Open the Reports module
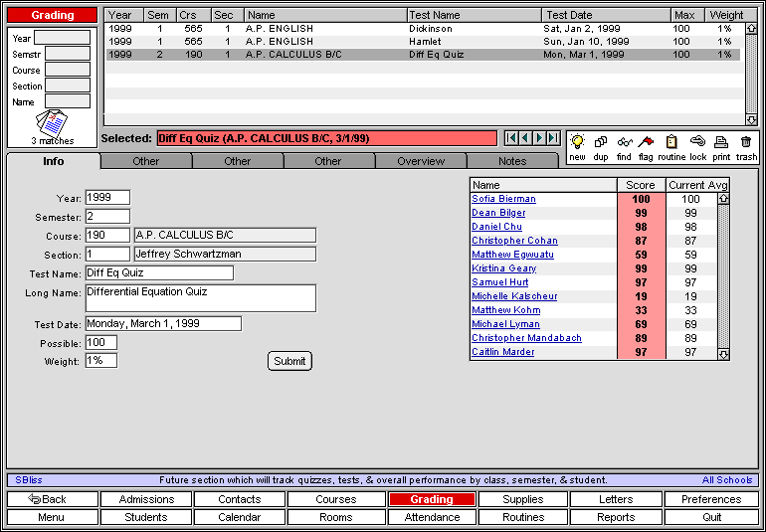The image size is (766, 532). [616, 517]
